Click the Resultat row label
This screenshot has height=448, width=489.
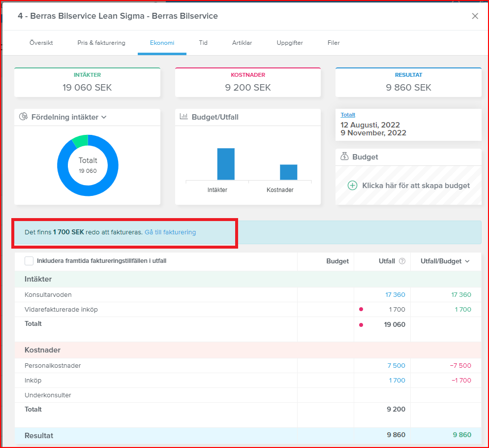coord(39,436)
